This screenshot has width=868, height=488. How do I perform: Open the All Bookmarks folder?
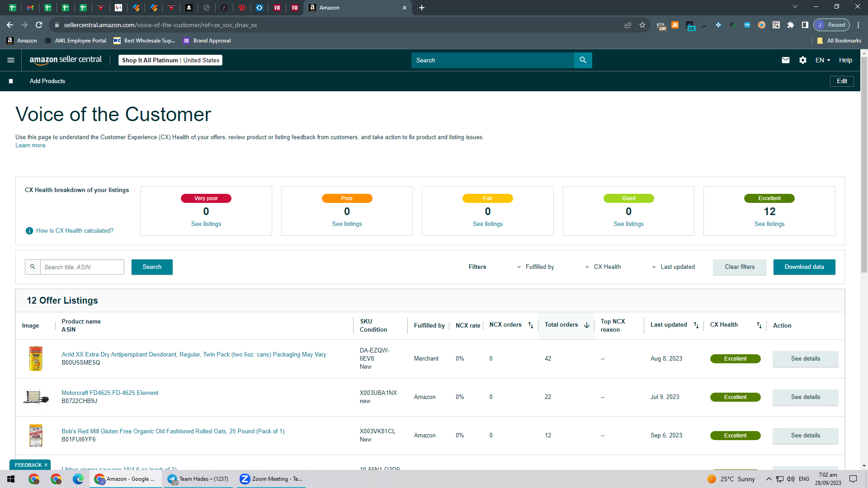point(839,41)
